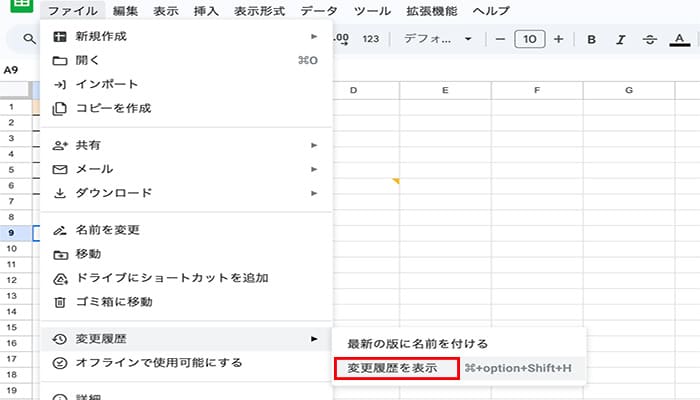The image size is (700, 400).
Task: Select 最新の版に名前を付ける in submenu
Action: click(x=459, y=344)
